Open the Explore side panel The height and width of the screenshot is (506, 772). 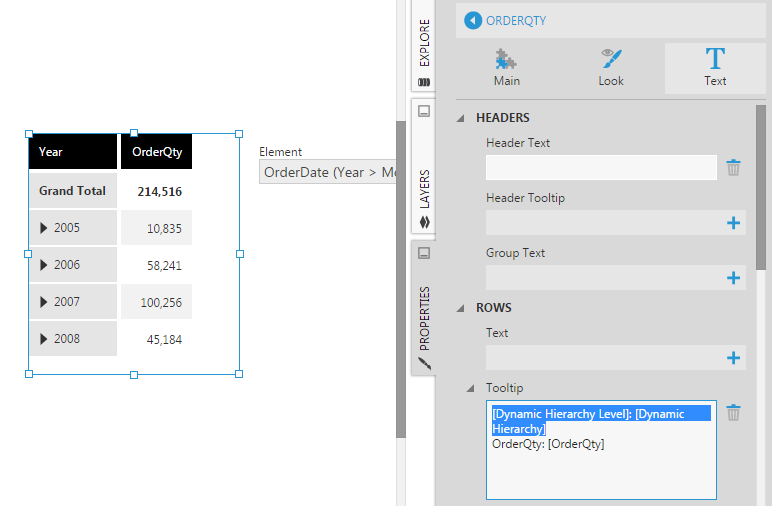[423, 48]
